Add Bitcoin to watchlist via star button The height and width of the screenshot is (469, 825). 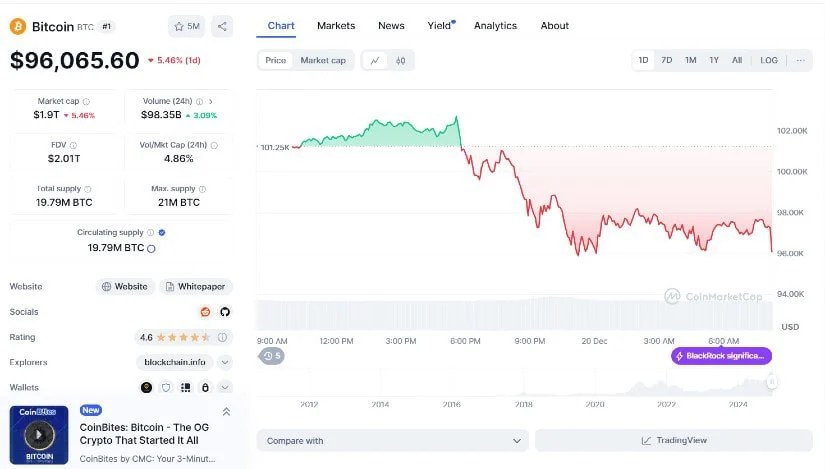pyautogui.click(x=186, y=27)
